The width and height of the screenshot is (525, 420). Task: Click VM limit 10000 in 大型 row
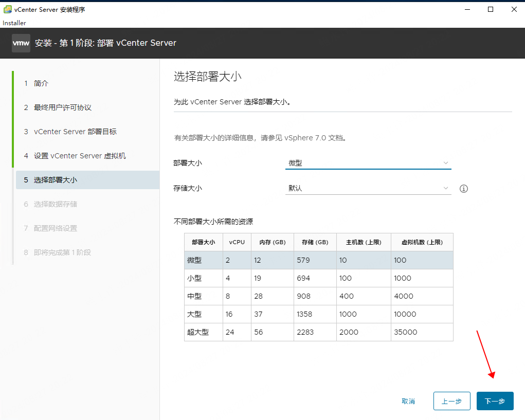click(x=405, y=314)
